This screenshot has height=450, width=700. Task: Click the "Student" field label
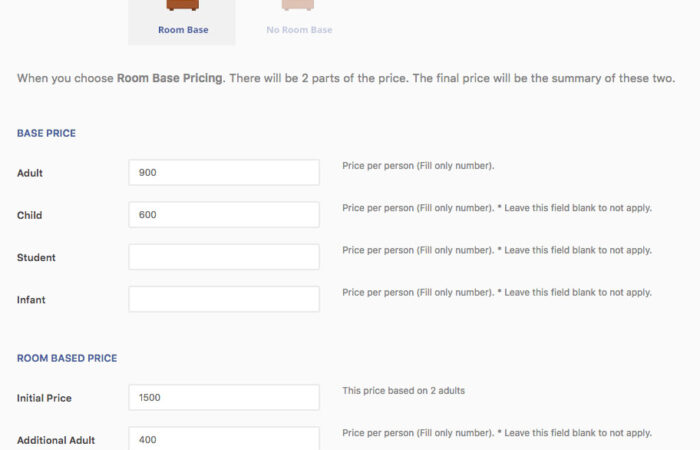tap(36, 258)
